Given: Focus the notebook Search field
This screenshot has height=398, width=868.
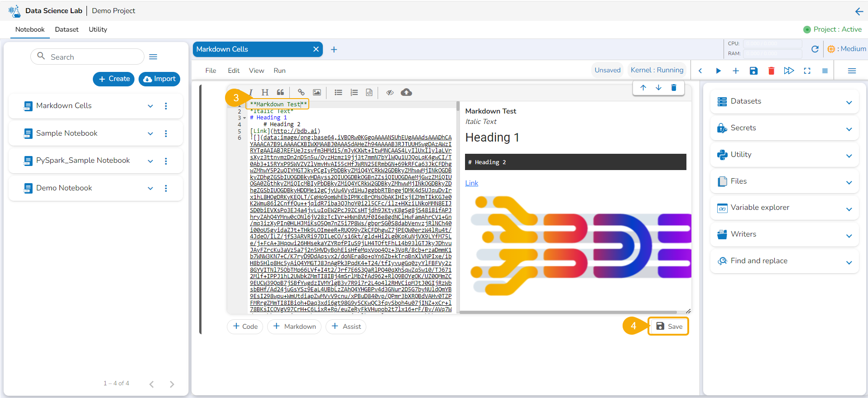Looking at the screenshot, I should click(87, 57).
